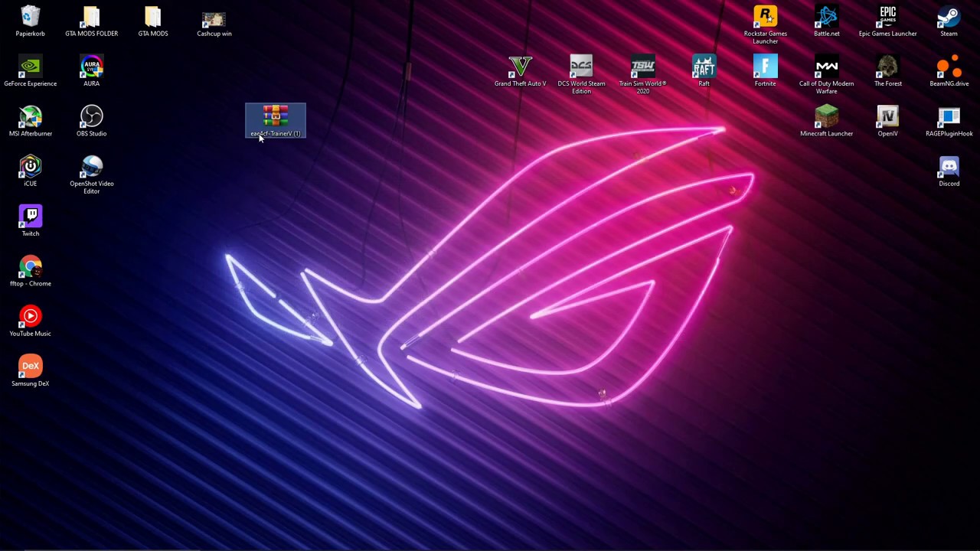Launch the Discord shortcut
Viewport: 980px width, 551px height.
pos(949,171)
